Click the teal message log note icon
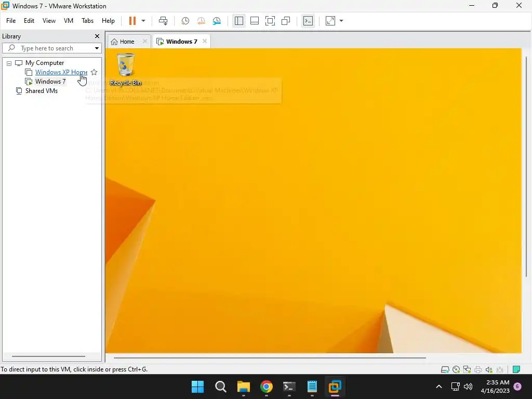 (x=516, y=369)
